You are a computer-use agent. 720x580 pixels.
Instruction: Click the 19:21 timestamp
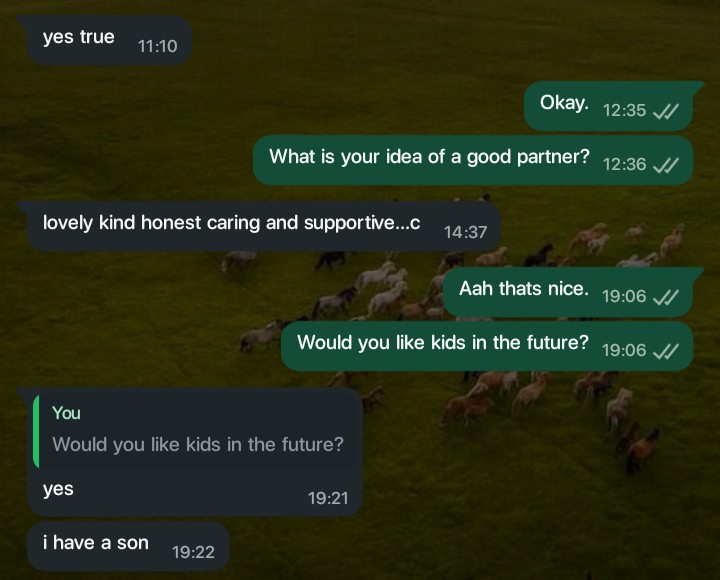point(326,497)
